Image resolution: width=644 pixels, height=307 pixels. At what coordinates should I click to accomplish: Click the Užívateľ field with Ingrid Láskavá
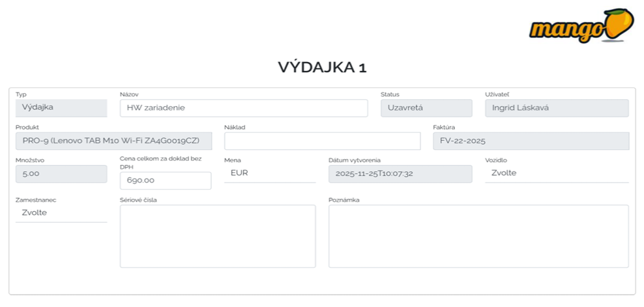pyautogui.click(x=556, y=108)
